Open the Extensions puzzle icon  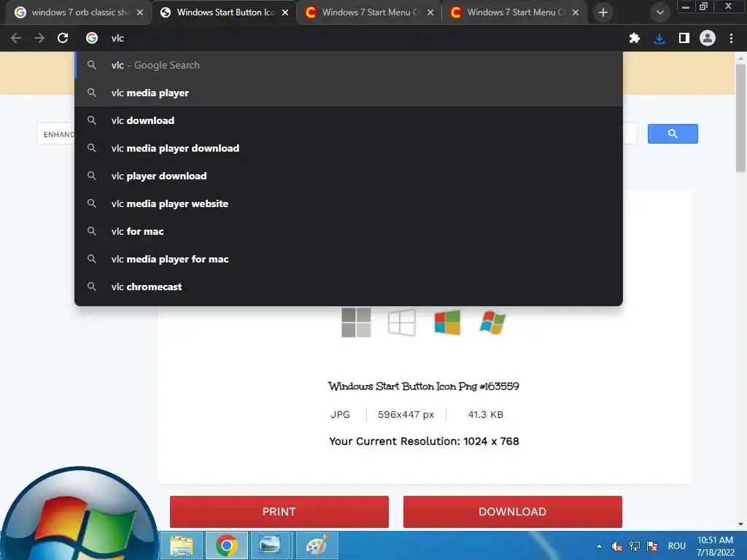(x=635, y=38)
